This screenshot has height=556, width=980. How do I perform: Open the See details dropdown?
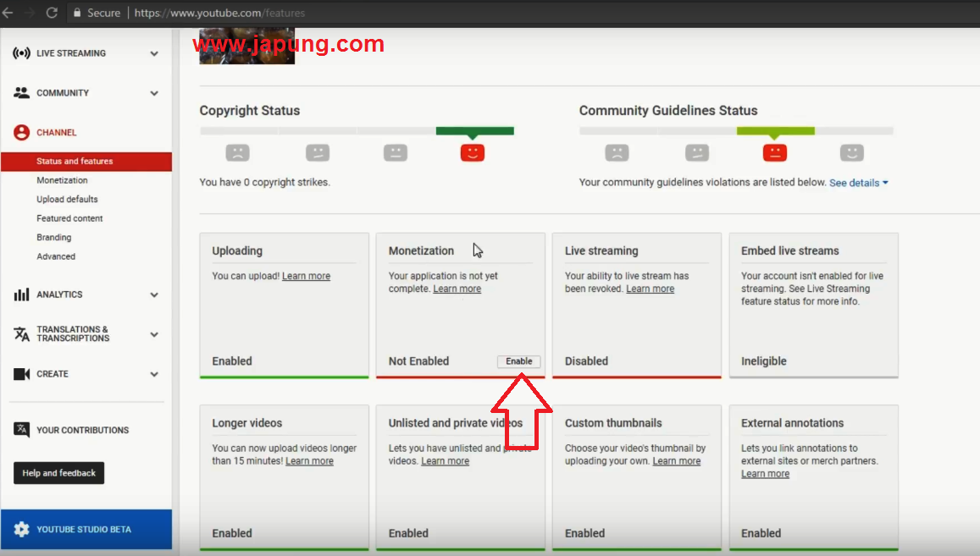point(858,183)
